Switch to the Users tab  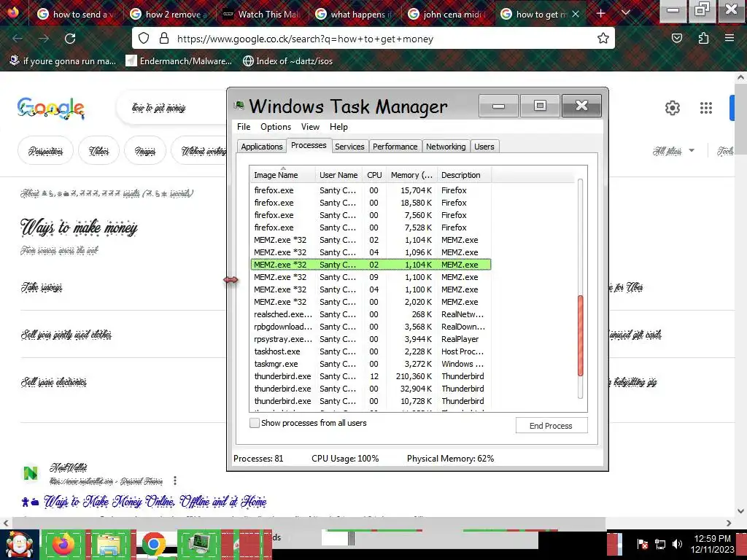(x=484, y=147)
